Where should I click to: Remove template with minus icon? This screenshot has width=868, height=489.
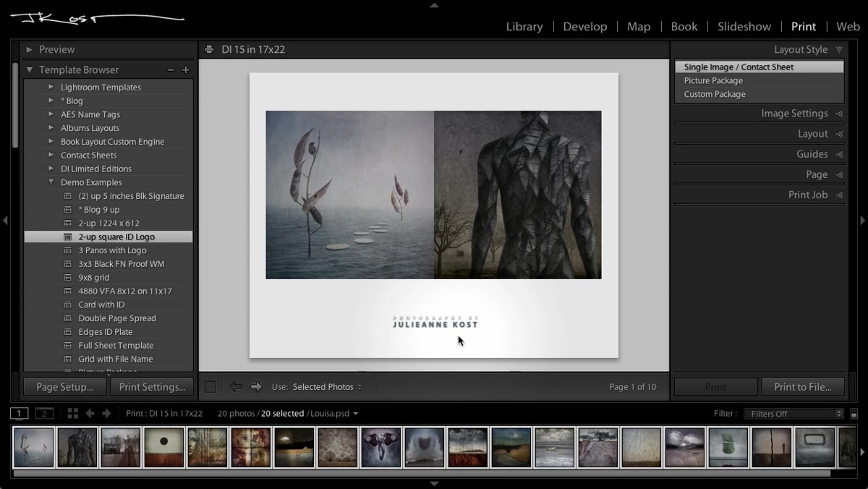point(171,70)
